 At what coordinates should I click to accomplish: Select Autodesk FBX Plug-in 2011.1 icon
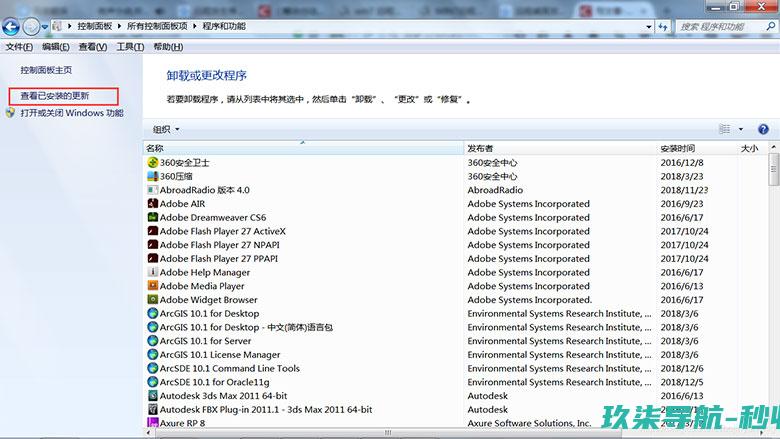point(153,410)
